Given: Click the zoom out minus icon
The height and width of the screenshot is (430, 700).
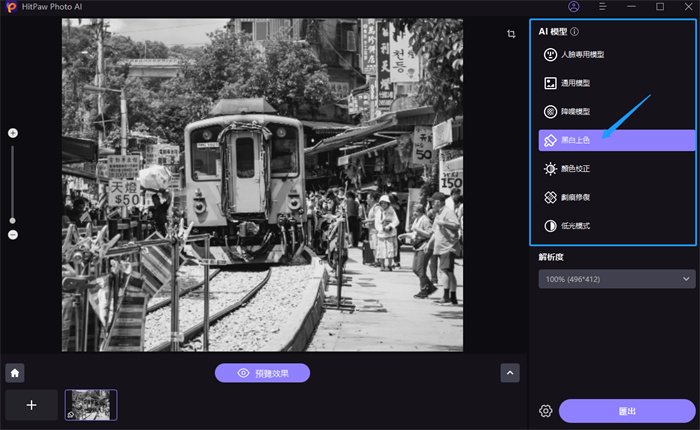Looking at the screenshot, I should coord(13,234).
